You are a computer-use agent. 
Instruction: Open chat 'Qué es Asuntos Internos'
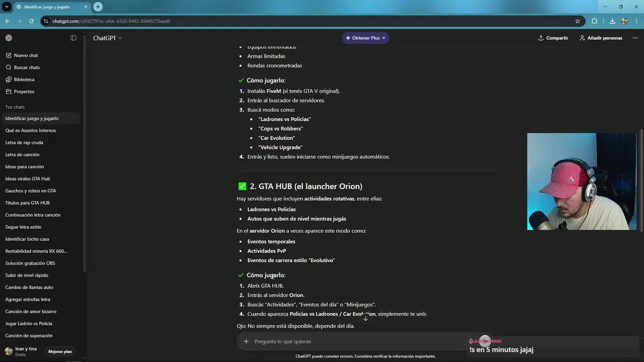(40, 131)
